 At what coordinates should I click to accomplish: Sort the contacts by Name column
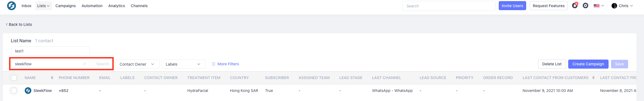click(52, 78)
